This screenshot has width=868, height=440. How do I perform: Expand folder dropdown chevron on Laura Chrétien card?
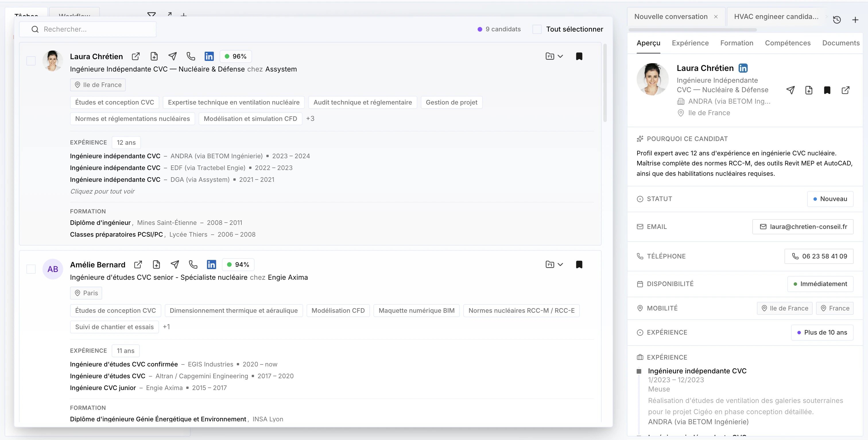pyautogui.click(x=560, y=56)
